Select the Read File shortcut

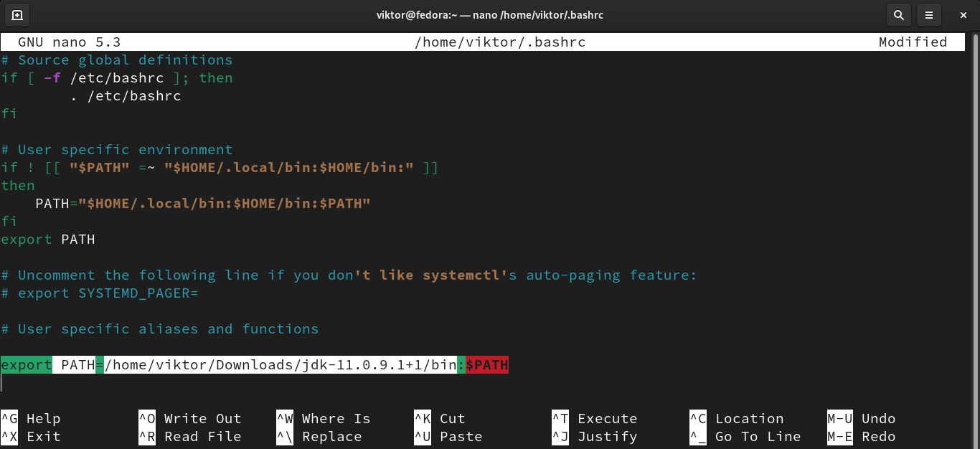pyautogui.click(x=202, y=437)
